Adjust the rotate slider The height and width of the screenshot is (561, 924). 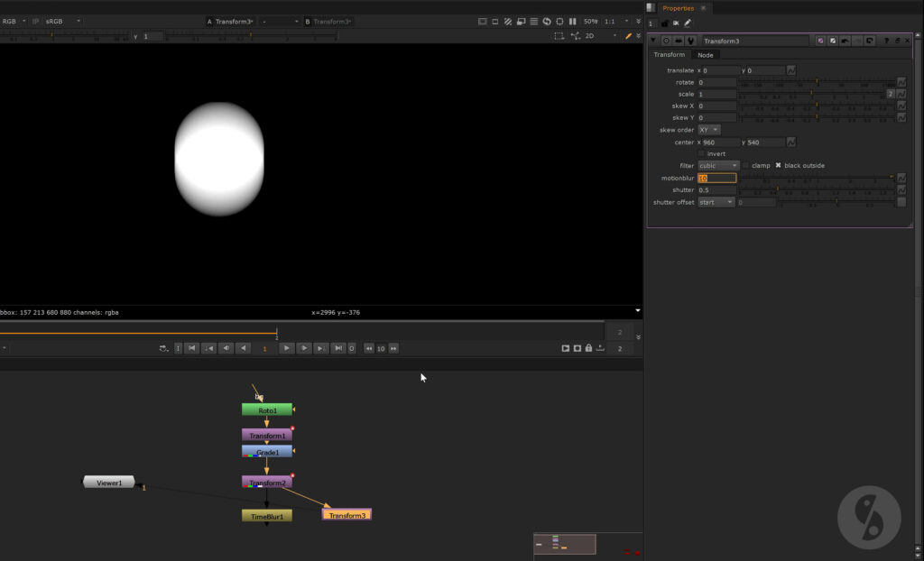pos(818,82)
